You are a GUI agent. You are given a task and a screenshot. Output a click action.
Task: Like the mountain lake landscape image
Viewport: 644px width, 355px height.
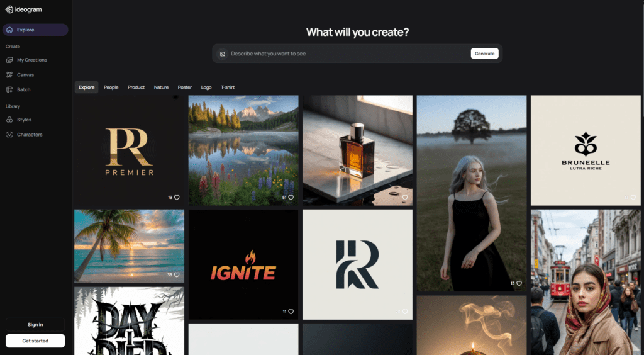pyautogui.click(x=291, y=198)
